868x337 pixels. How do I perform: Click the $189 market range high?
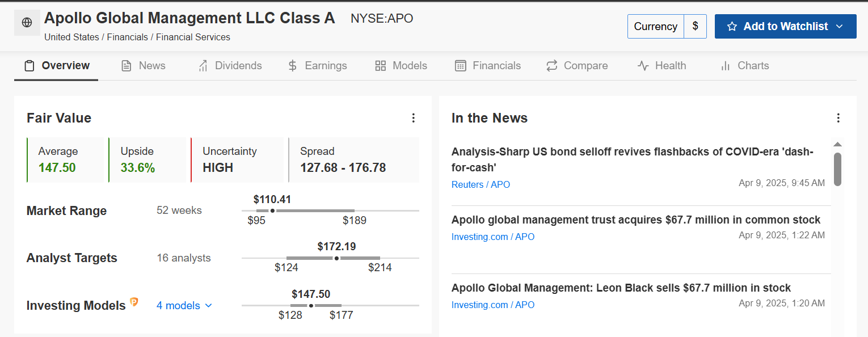click(x=355, y=221)
